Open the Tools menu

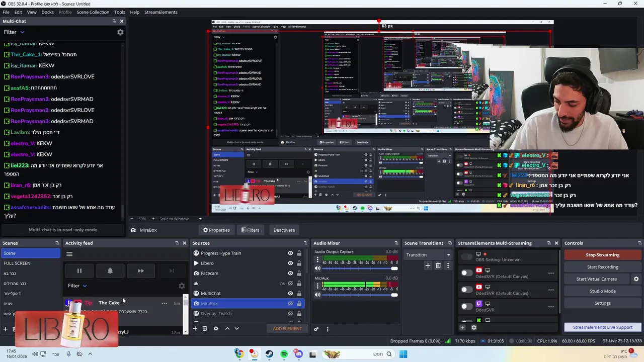coord(120,12)
